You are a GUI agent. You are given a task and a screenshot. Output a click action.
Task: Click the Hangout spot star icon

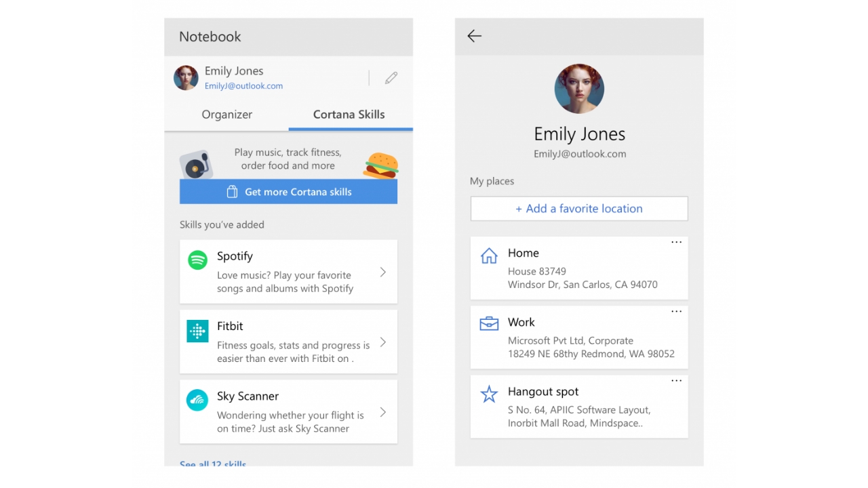tap(489, 394)
